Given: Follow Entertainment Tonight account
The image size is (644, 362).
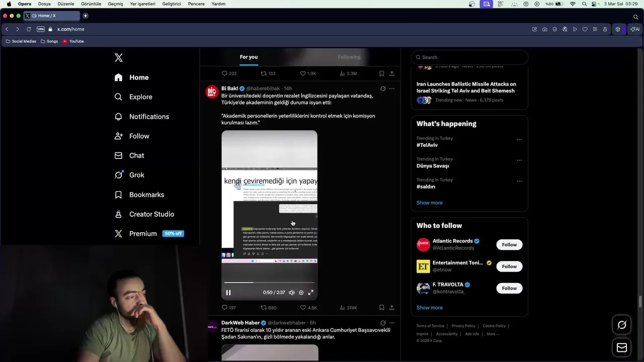Looking at the screenshot, I should [509, 266].
